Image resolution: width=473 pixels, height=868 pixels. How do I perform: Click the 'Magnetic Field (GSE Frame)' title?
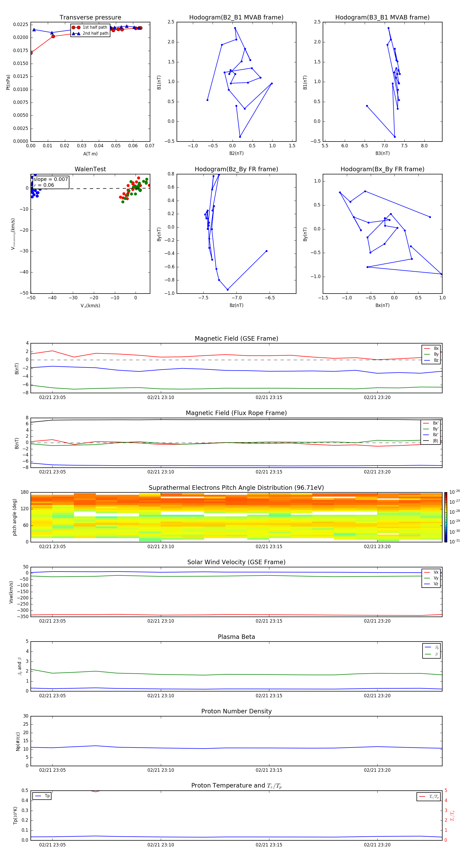coord(236,338)
